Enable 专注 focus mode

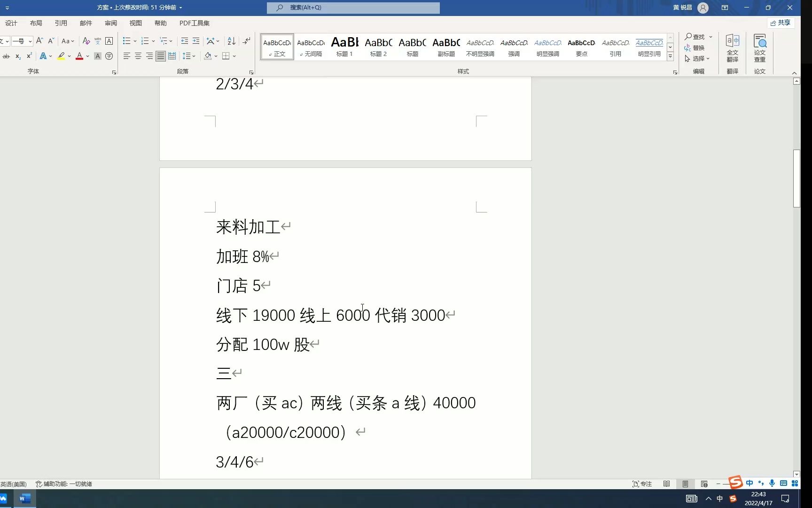(642, 484)
